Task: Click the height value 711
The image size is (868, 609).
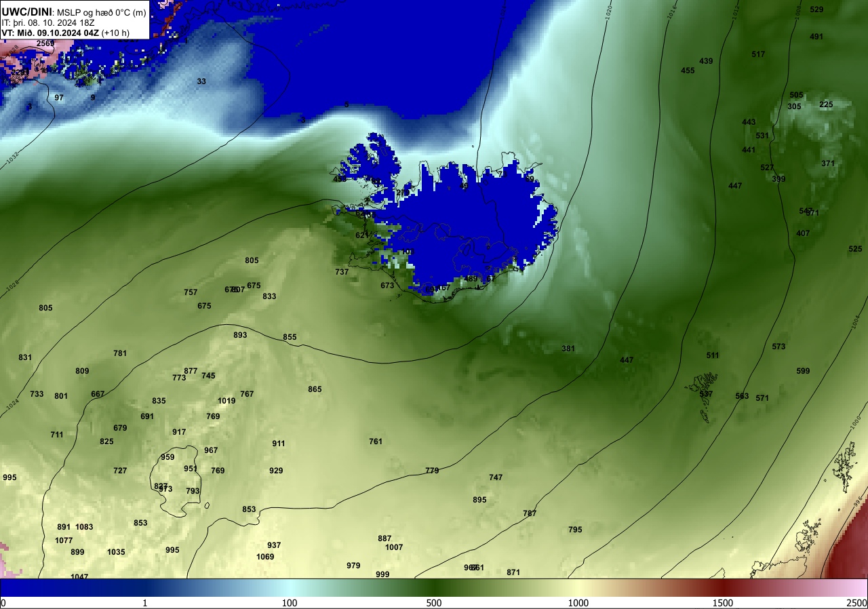Action: click(x=57, y=435)
